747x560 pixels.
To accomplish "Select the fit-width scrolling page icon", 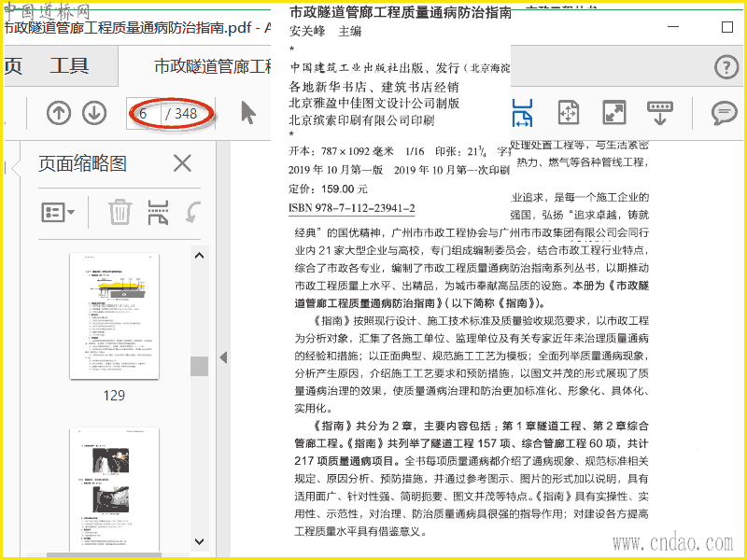I will [x=523, y=113].
